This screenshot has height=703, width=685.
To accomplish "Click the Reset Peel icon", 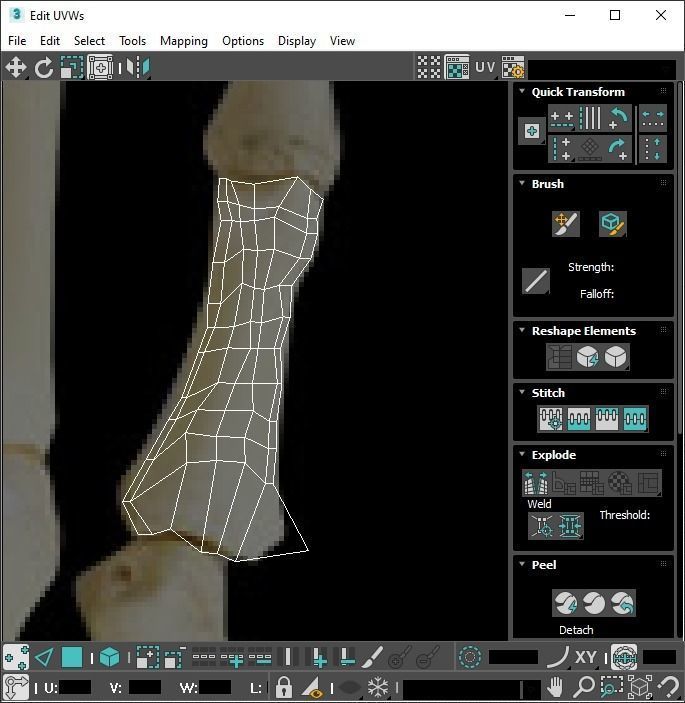I will 622,603.
